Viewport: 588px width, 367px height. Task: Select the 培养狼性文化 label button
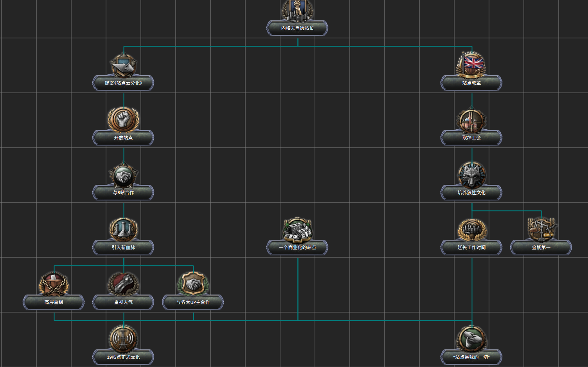point(471,193)
